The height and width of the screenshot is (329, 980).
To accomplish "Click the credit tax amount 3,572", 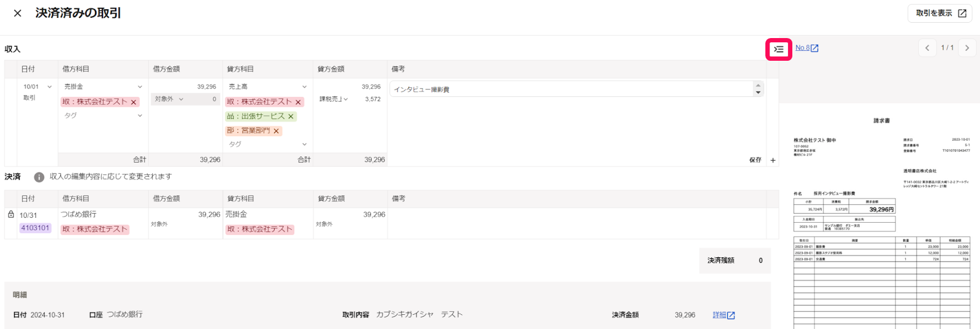I will (373, 99).
